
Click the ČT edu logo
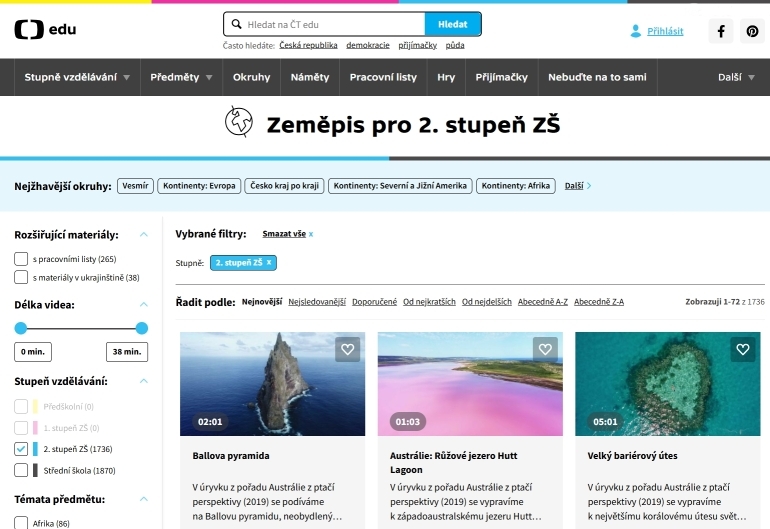[45, 29]
